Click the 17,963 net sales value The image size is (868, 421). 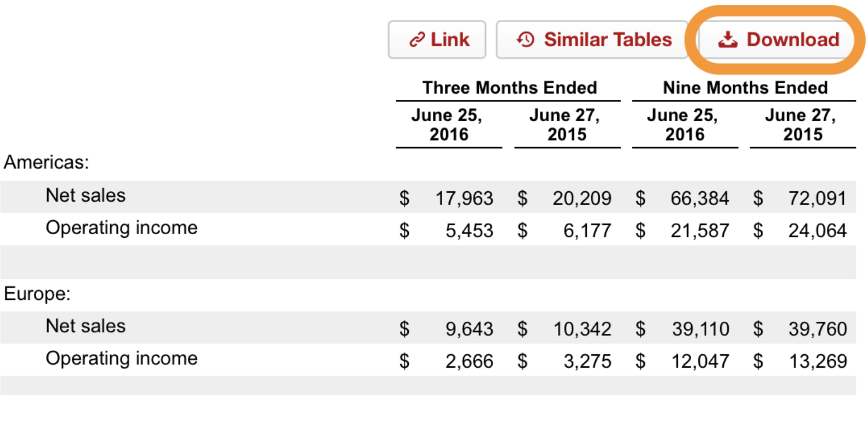pyautogui.click(x=464, y=198)
